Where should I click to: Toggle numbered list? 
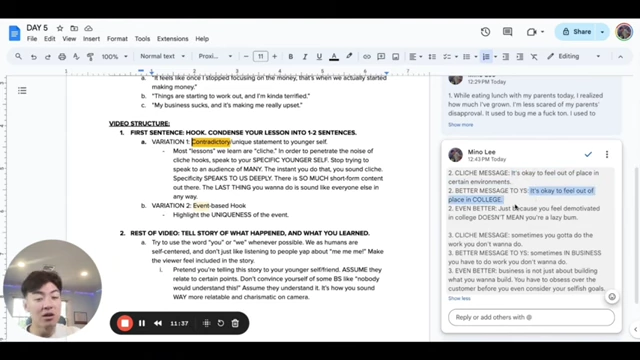click(x=486, y=57)
